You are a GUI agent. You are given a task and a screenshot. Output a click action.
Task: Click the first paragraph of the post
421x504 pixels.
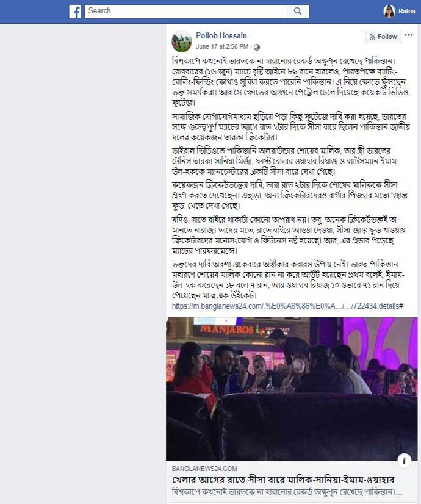coord(290,82)
